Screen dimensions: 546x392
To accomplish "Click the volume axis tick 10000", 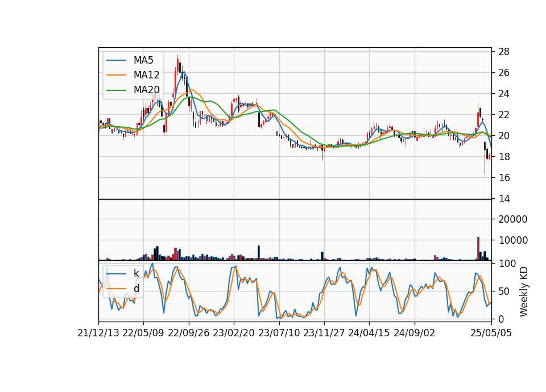I will pyautogui.click(x=513, y=240).
